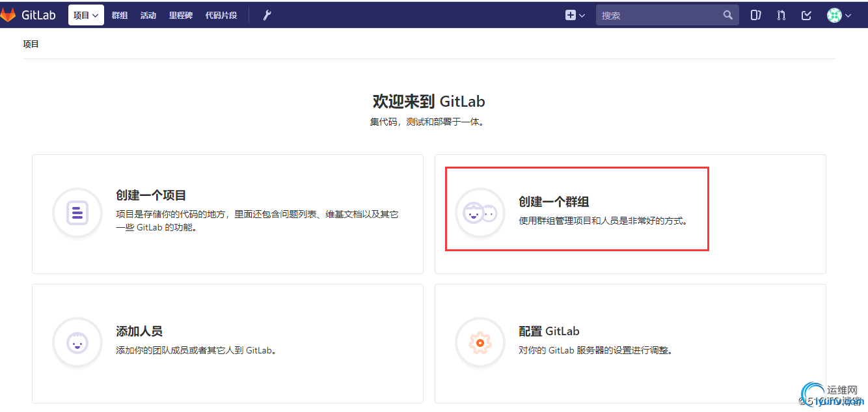
Task: Click the 配置 GitLab card title
Action: pos(549,331)
